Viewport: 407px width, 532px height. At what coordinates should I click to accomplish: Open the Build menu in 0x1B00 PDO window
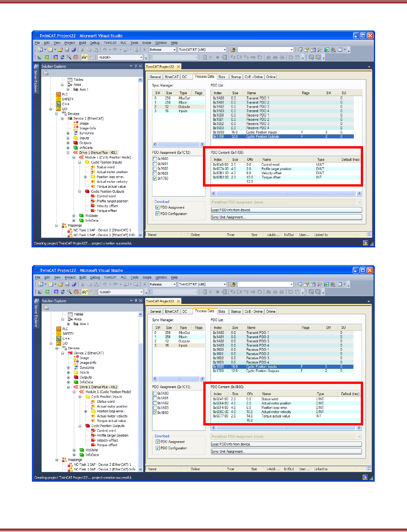click(x=83, y=277)
